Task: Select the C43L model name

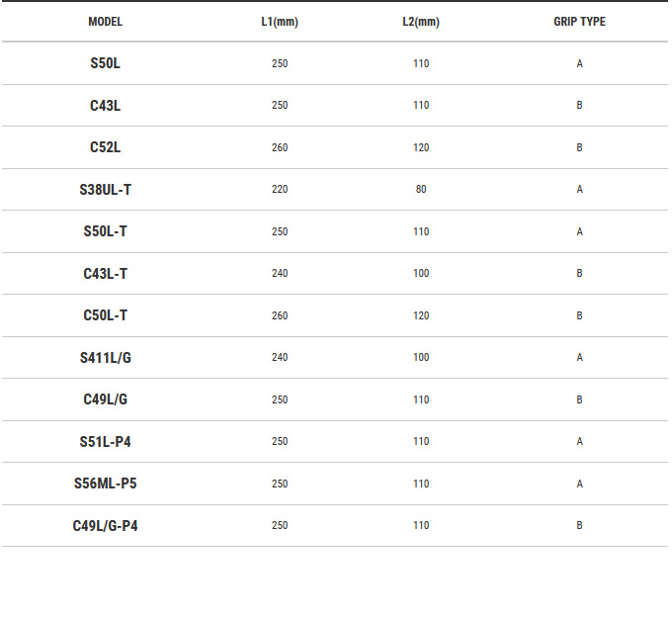Action: tap(105, 105)
